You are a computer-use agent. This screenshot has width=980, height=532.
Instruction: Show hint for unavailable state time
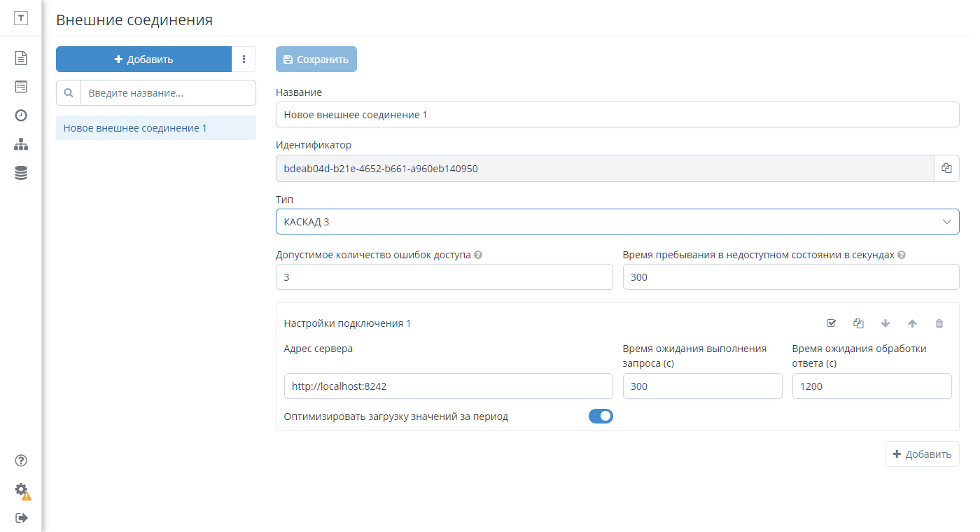tap(902, 255)
